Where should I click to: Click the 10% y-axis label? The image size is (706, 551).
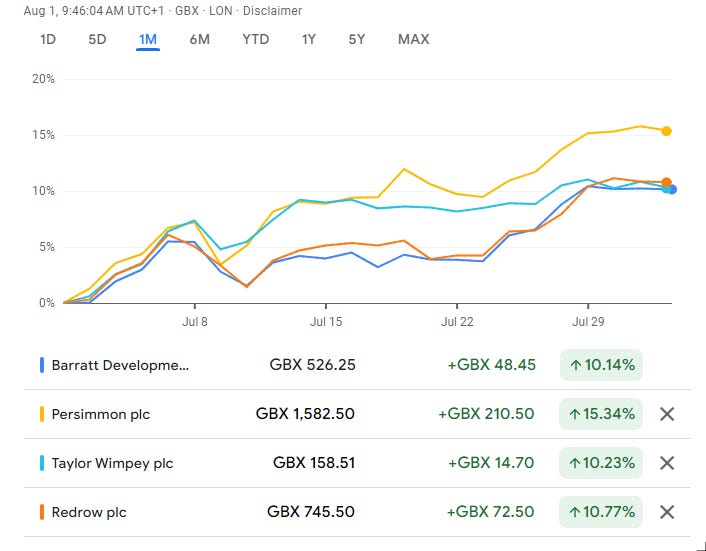43,191
